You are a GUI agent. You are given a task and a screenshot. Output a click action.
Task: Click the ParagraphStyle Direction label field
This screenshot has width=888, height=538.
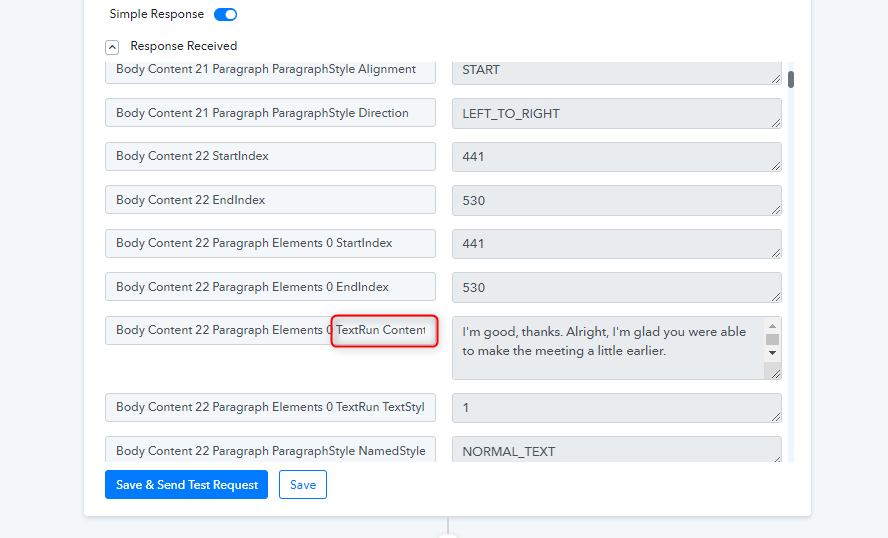click(x=270, y=113)
